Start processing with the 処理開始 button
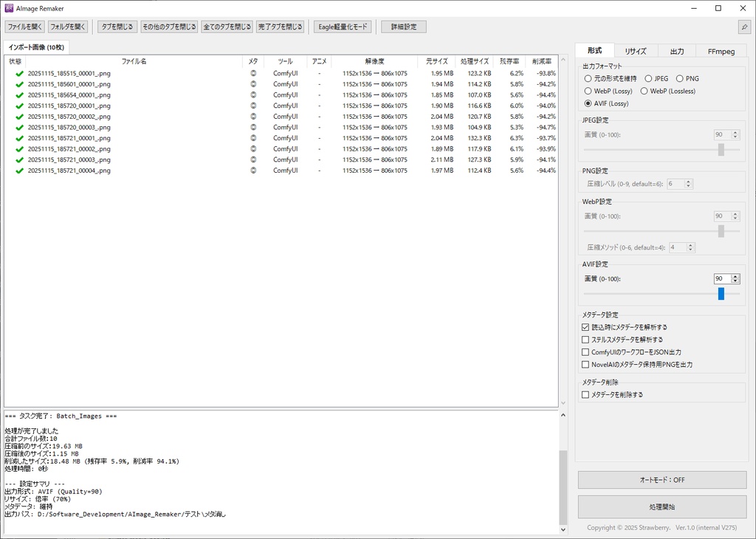756x539 pixels. pos(662,507)
